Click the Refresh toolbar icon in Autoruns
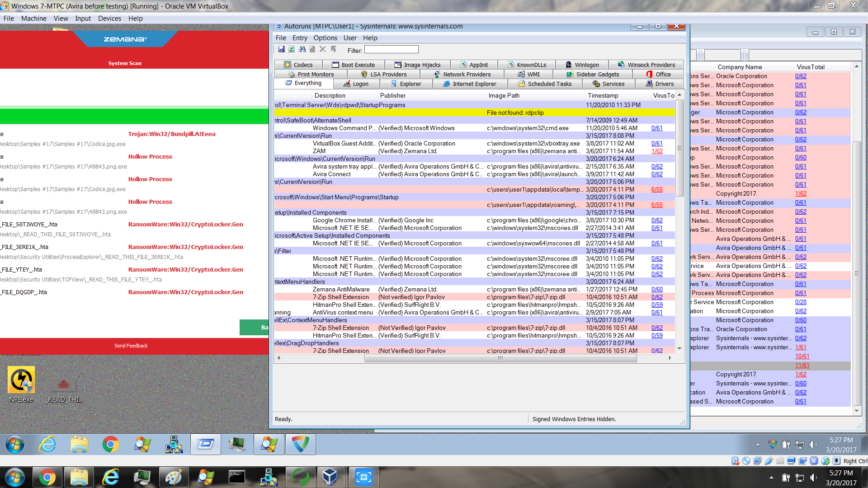The height and width of the screenshot is (488, 868). [x=292, y=49]
